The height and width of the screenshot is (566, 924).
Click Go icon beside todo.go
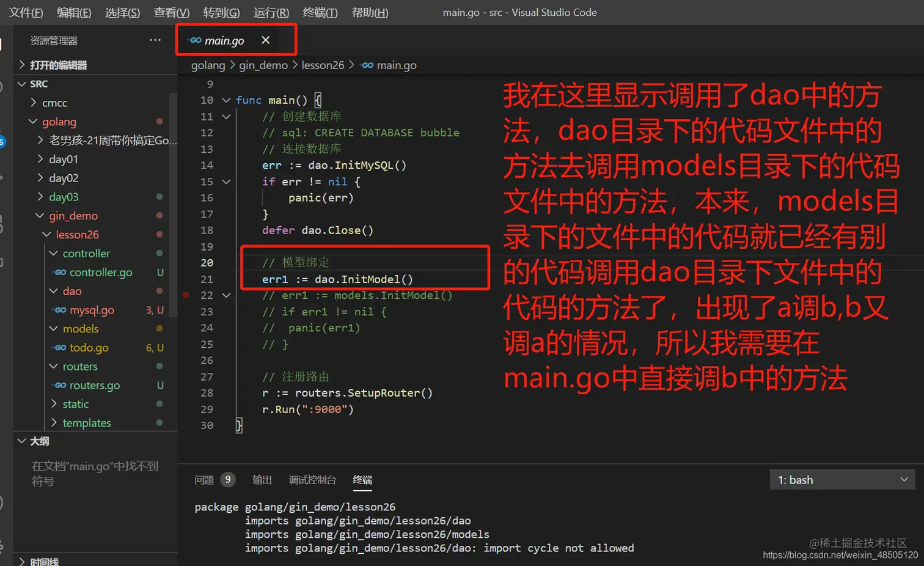tap(60, 348)
